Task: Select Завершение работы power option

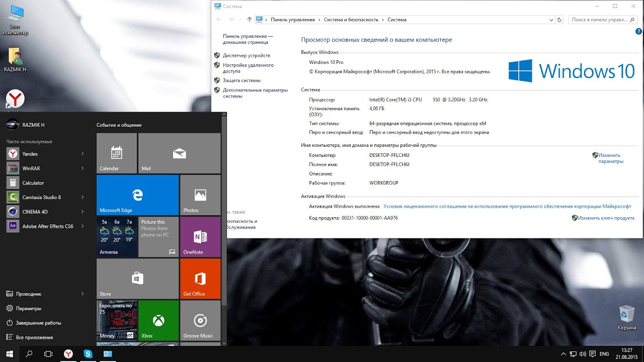Action: pos(38,323)
